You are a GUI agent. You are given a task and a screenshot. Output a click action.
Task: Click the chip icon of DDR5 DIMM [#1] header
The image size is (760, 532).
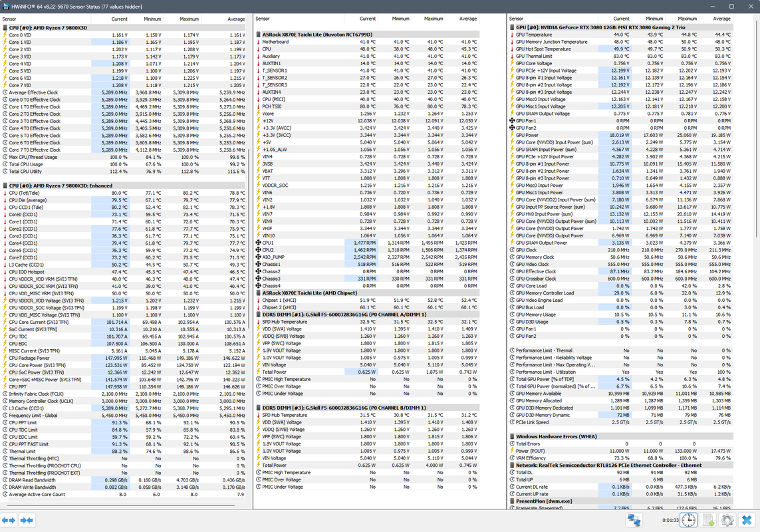click(x=259, y=315)
